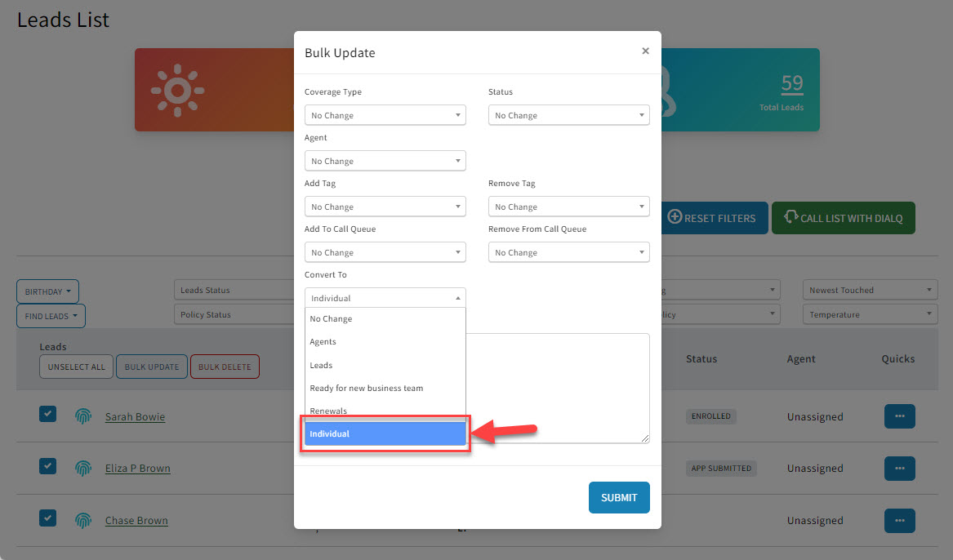Click Bulk Update button in Leads
Screen dimensions: 953x560
[152, 367]
